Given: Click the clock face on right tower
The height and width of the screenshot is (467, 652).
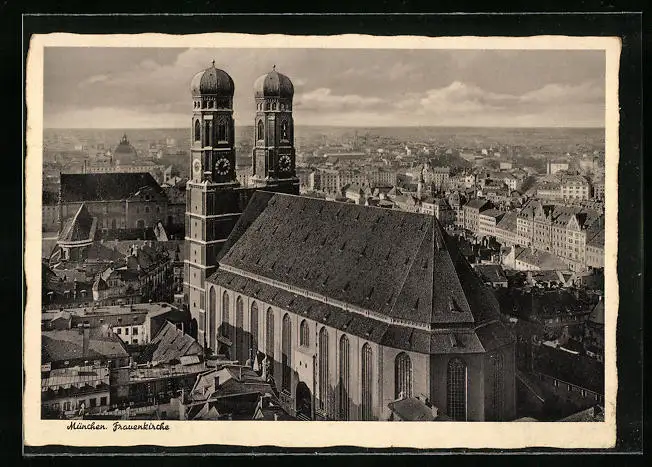Looking at the screenshot, I should point(284,162).
